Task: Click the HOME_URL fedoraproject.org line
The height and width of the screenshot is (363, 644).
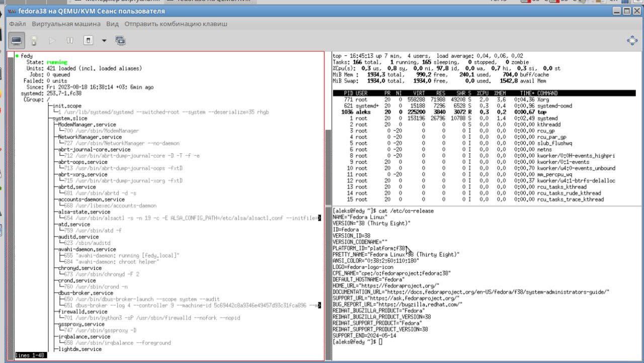Action: pyautogui.click(x=386, y=286)
